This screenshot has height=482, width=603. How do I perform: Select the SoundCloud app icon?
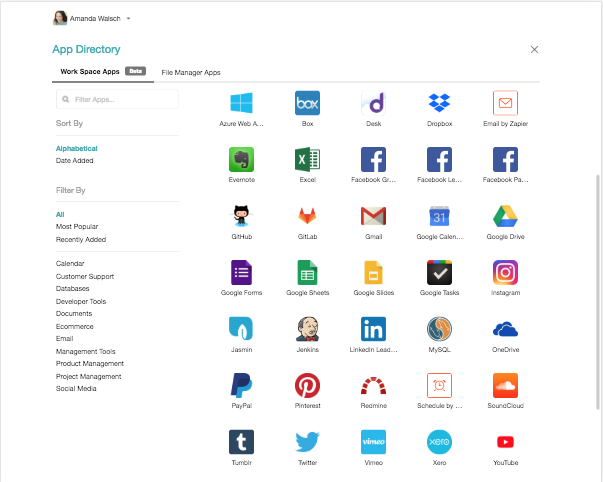pos(505,385)
